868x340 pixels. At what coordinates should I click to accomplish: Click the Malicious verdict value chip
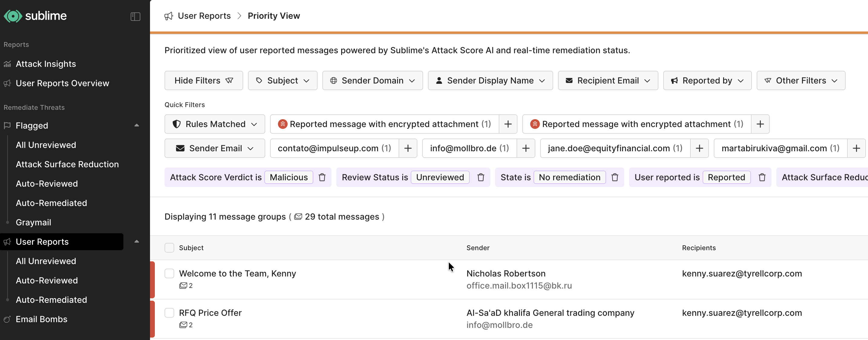pos(289,177)
